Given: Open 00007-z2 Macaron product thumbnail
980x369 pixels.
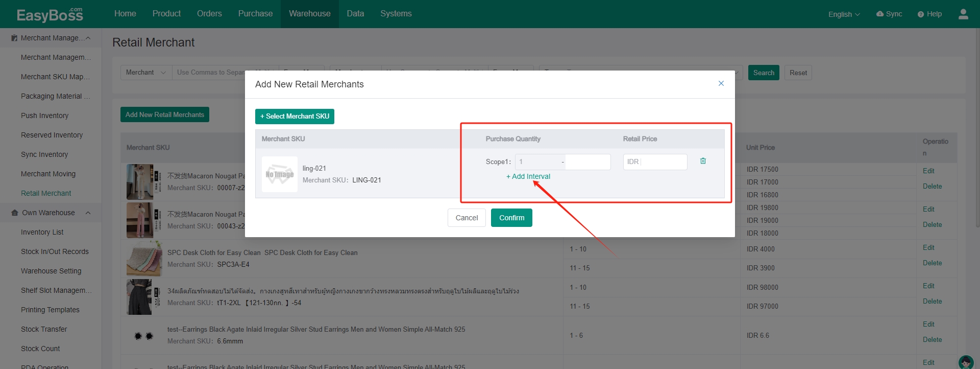Looking at the screenshot, I should tap(144, 181).
